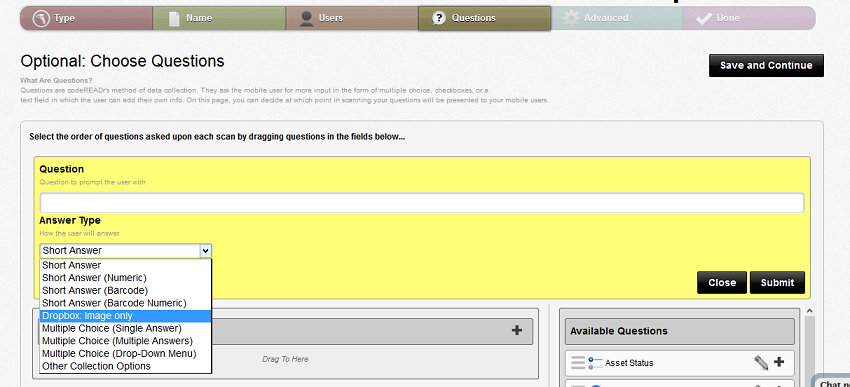Click the Question text input field
This screenshot has height=387, width=850.
[422, 203]
